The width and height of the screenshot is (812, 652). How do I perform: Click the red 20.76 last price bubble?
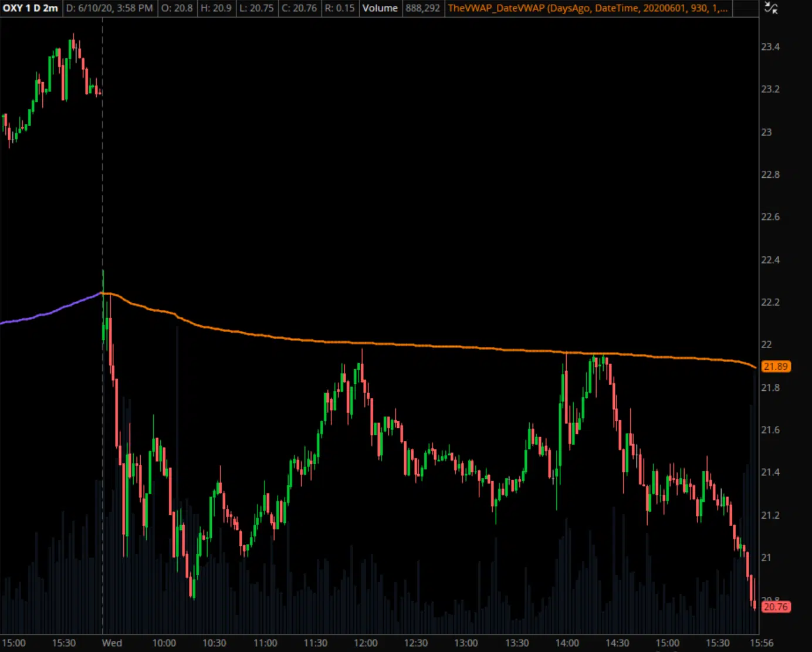(x=776, y=607)
